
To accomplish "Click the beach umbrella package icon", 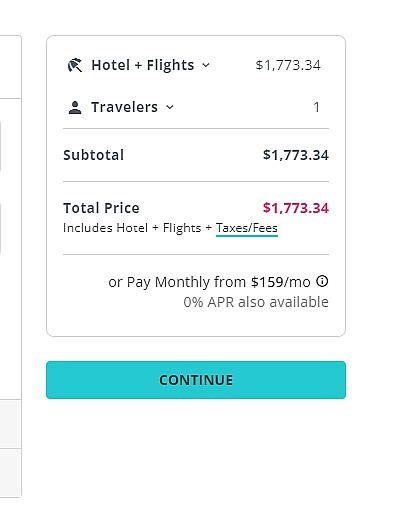I will [75, 65].
